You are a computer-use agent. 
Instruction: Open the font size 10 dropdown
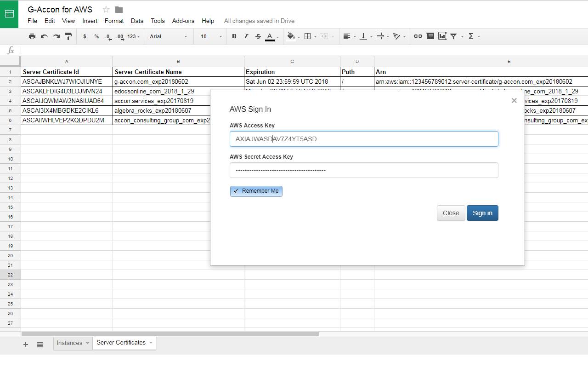211,36
